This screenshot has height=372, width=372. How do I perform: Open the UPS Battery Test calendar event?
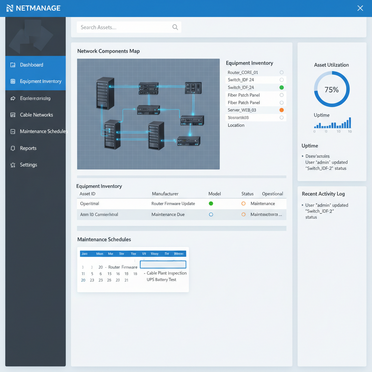(161, 280)
